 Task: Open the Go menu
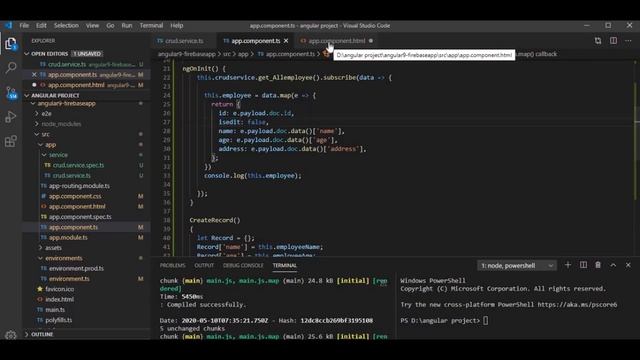(110, 25)
